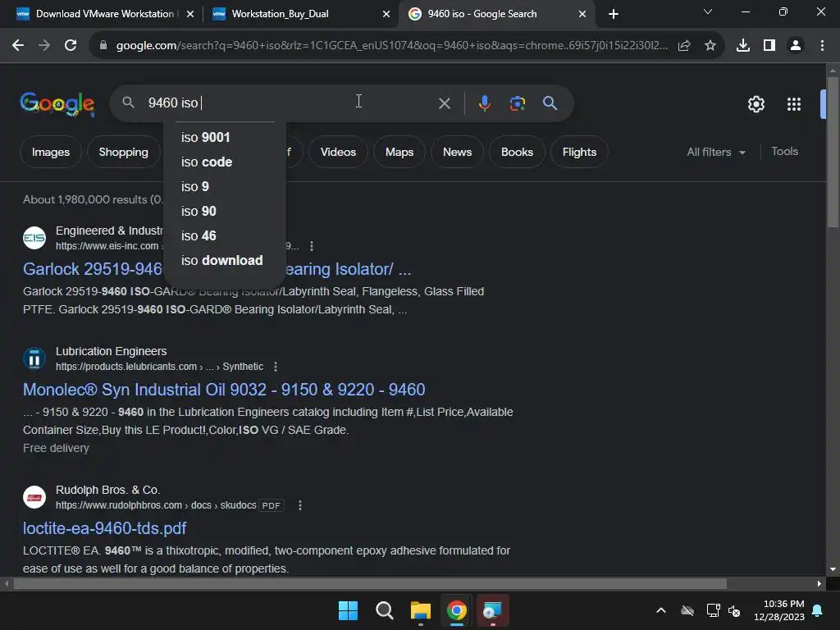The width and height of the screenshot is (840, 630).
Task: Open Google quick settings gear
Action: pos(756,104)
